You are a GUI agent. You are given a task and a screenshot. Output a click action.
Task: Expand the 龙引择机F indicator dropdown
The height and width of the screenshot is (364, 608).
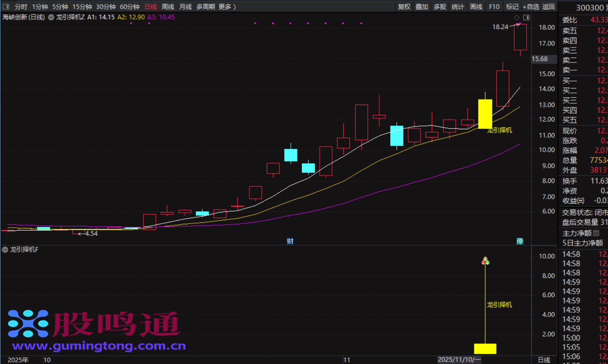point(5,250)
